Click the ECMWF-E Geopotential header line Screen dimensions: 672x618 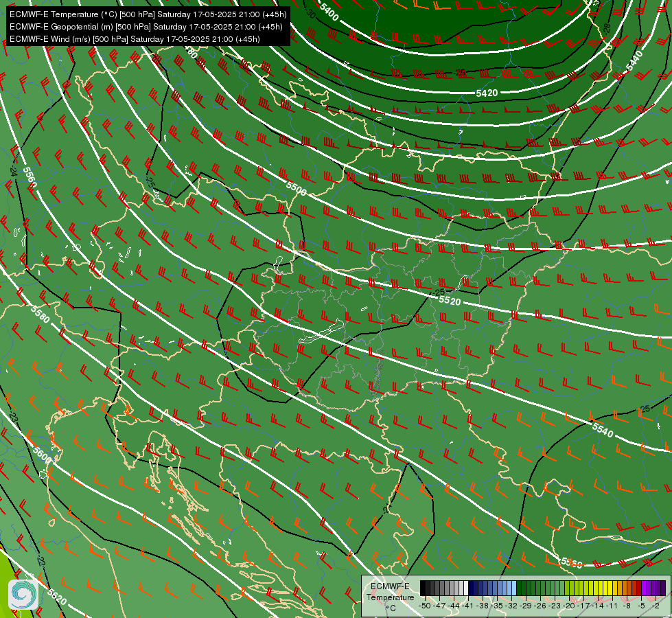point(146,27)
